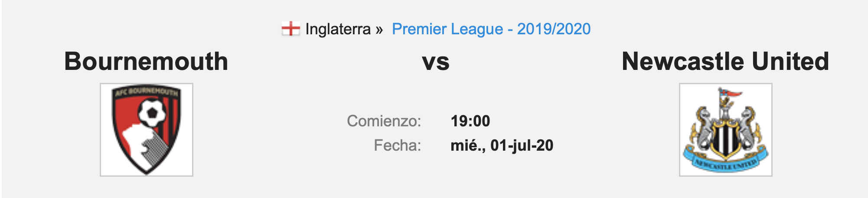Click the 19:00 kickoff time
Image resolution: width=868 pixels, height=198 pixels.
coord(470,121)
